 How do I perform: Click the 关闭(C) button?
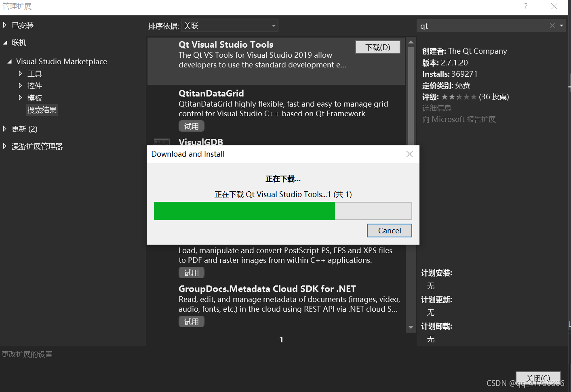pos(538,378)
